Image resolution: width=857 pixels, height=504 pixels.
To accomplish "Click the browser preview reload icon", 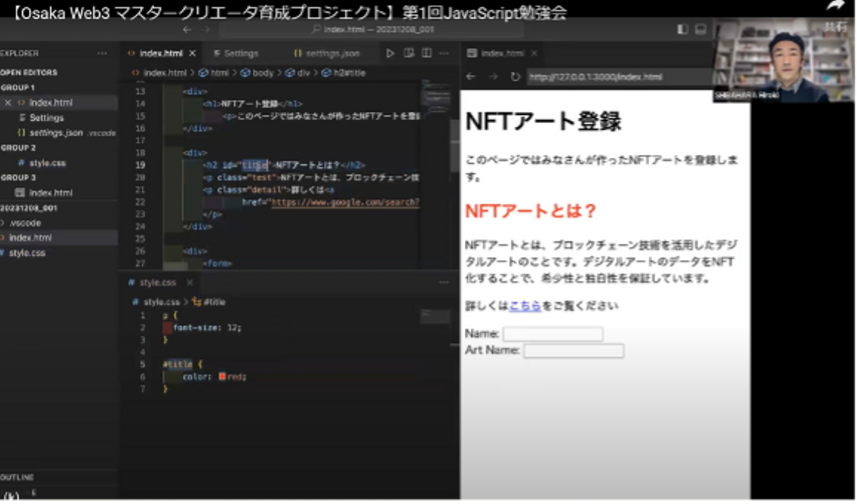I will tap(515, 77).
